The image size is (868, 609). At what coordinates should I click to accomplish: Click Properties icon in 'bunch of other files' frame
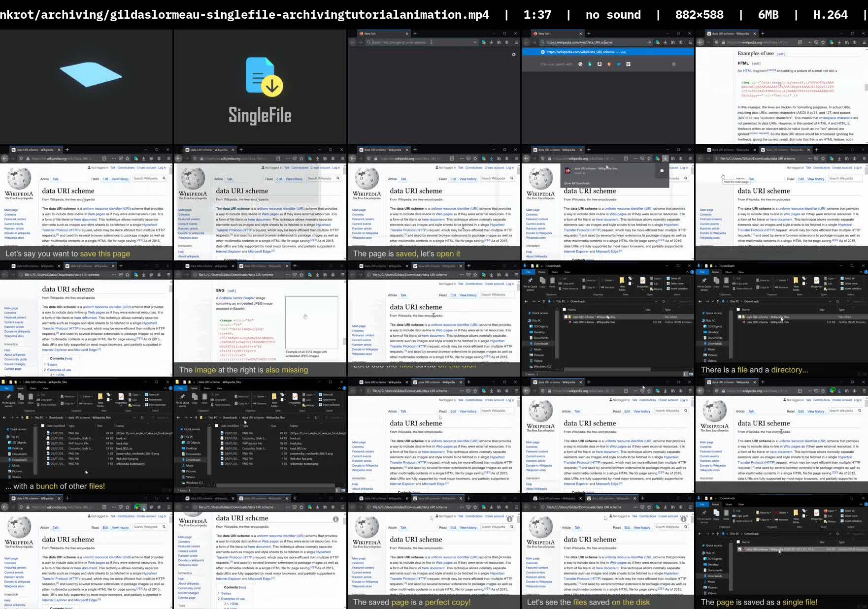pyautogui.click(x=121, y=398)
